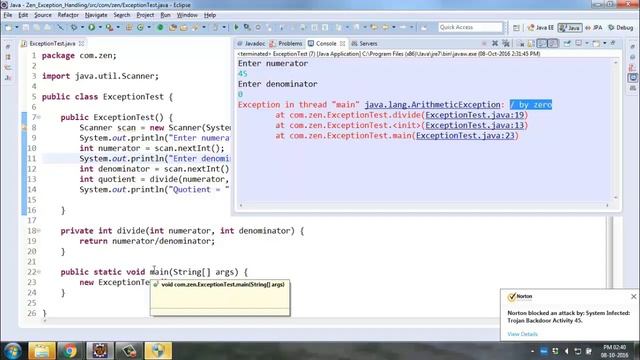
Task: Click Remove All Terminated Launches icon
Action: point(506,43)
